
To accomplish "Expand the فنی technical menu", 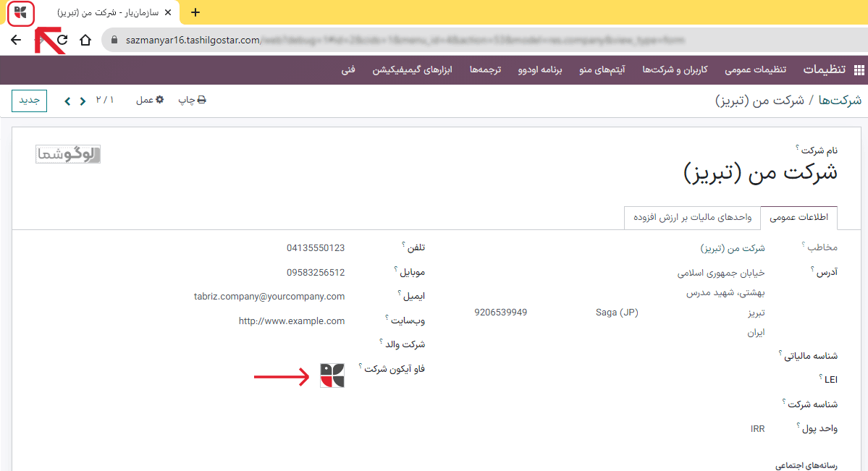I will [x=348, y=70].
